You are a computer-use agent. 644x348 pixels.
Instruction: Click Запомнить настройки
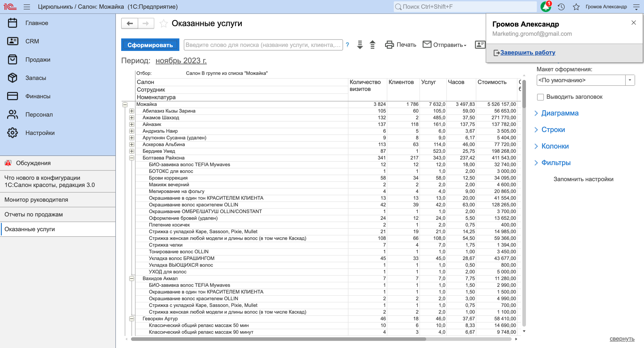[x=583, y=179]
